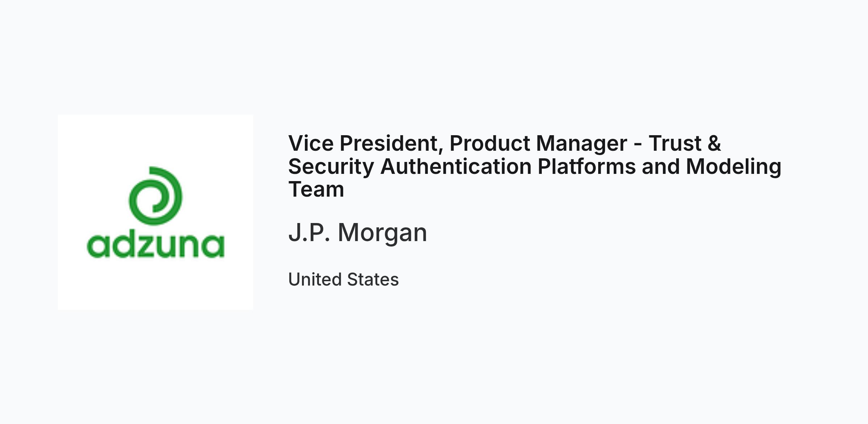
Task: Click the word "Modeling" in the title
Action: (x=734, y=167)
